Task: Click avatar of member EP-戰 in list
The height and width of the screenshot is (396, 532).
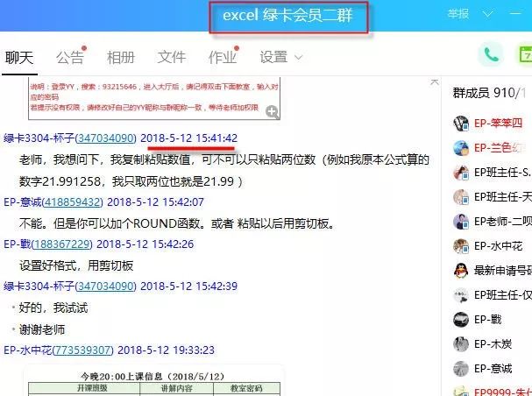Action: click(461, 320)
